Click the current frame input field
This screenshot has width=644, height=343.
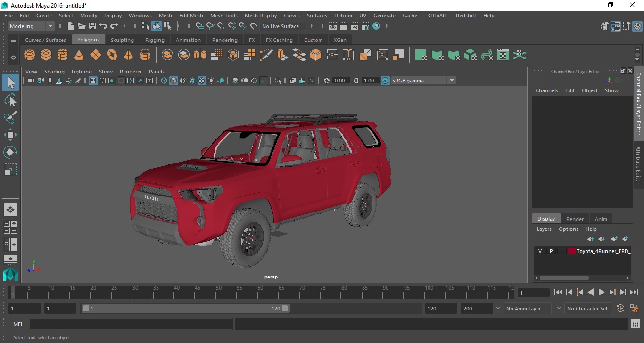(x=533, y=293)
